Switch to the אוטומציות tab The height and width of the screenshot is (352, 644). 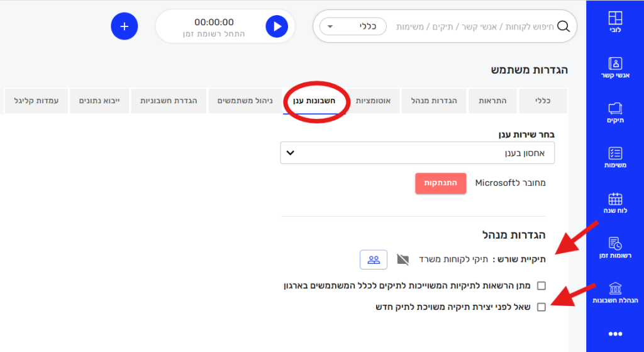[x=374, y=101]
